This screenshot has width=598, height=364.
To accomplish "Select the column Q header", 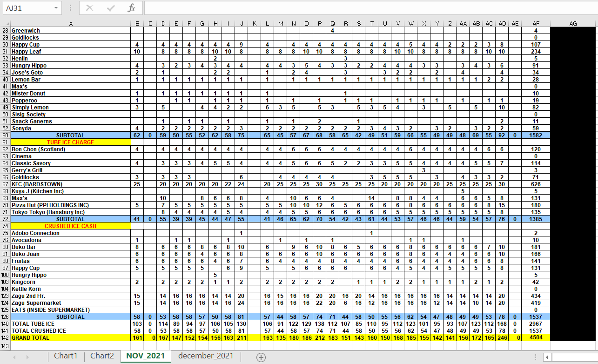I will [x=333, y=23].
